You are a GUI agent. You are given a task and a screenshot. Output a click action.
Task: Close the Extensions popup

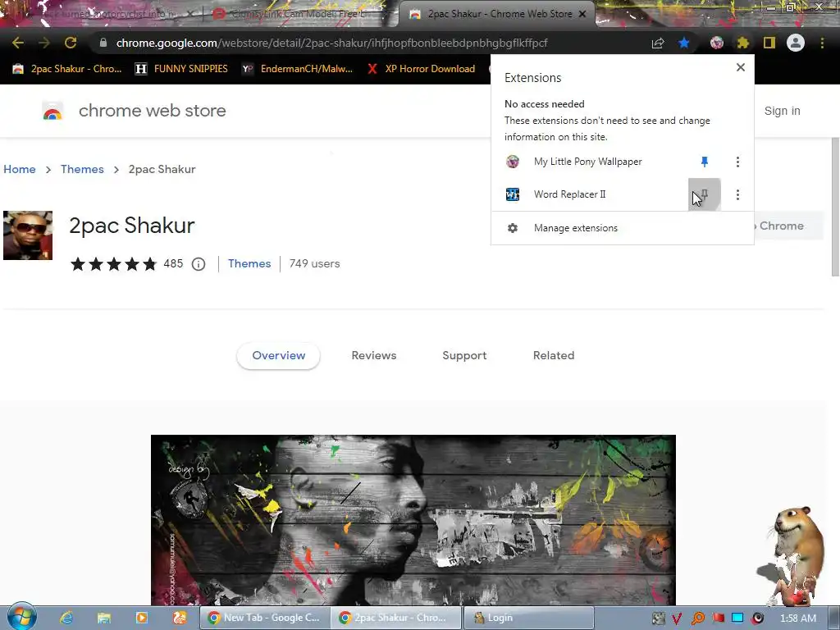[x=741, y=67]
